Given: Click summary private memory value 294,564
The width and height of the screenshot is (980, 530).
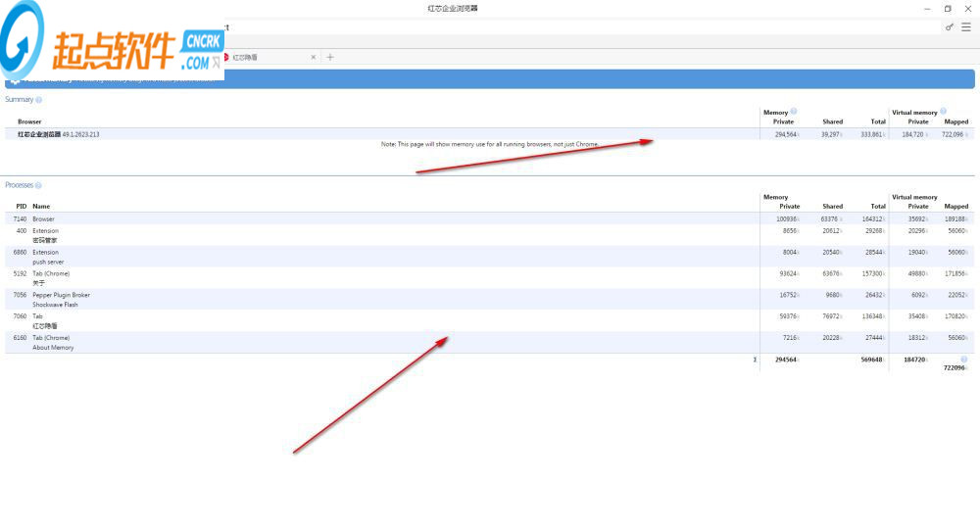Looking at the screenshot, I should (x=786, y=134).
